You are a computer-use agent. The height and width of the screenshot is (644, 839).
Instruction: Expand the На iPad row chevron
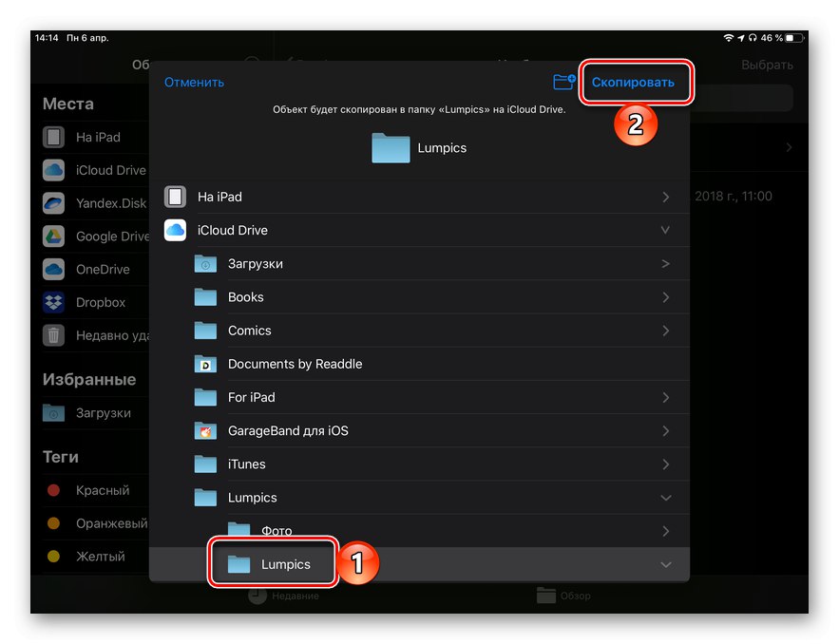(x=666, y=197)
